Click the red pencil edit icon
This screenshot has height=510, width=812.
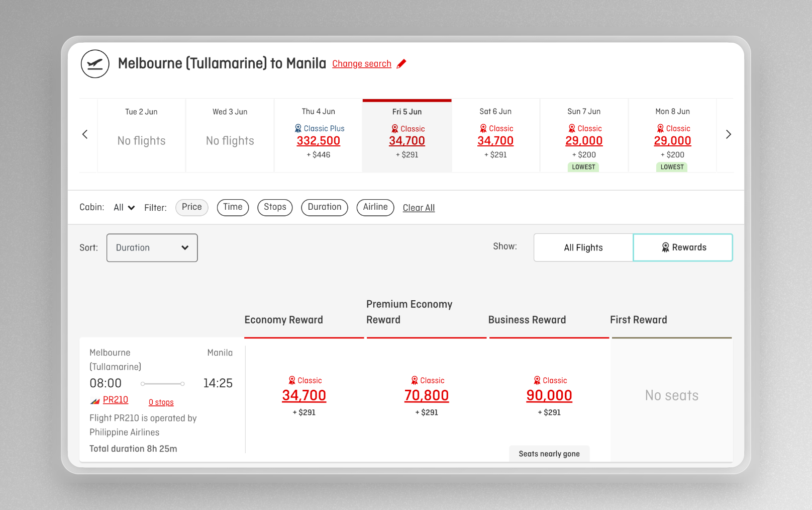pos(401,64)
